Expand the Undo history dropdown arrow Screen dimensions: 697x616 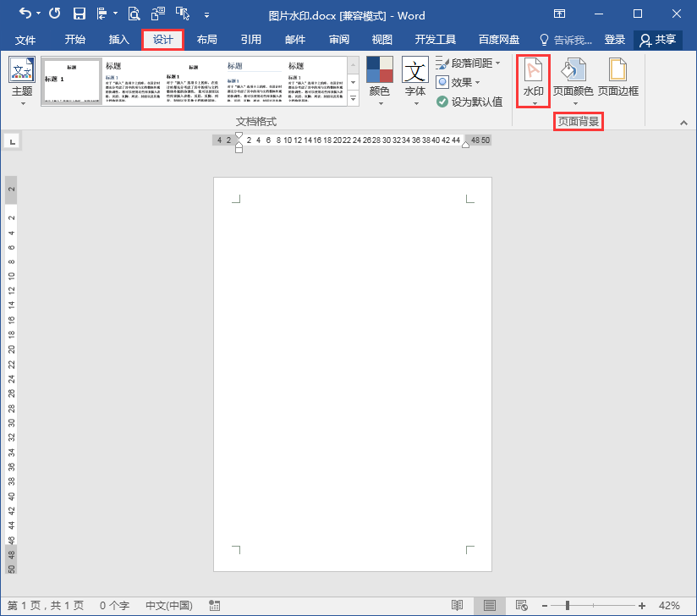click(38, 14)
